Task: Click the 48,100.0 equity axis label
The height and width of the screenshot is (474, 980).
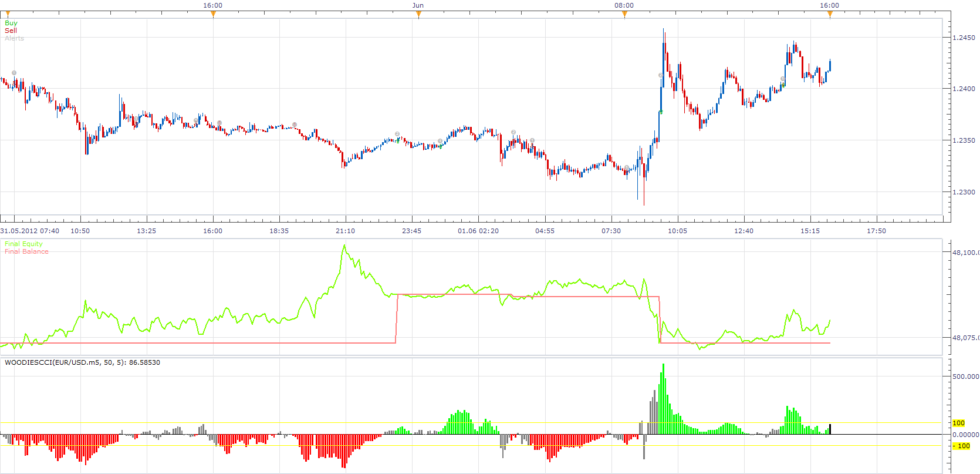Action: 966,253
